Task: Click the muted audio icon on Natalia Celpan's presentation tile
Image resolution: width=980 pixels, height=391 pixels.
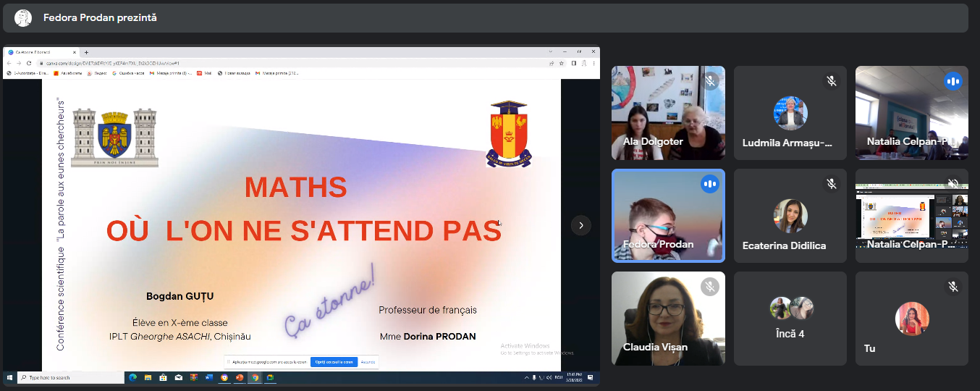Action: coord(953,184)
